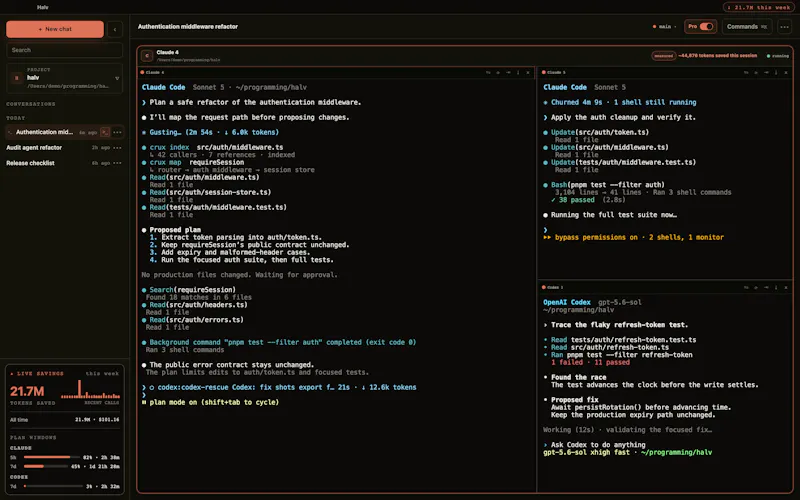Click Claude 4 pane third toolbar icon
Viewport: 800px width, 500px height.
(x=508, y=72)
